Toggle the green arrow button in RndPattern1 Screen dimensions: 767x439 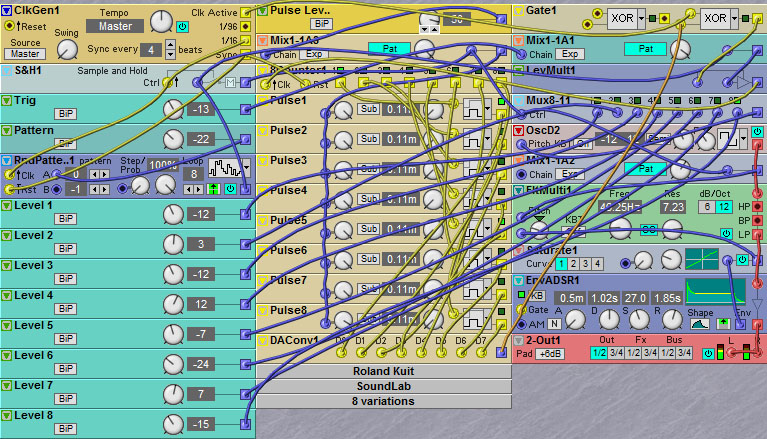point(213,188)
